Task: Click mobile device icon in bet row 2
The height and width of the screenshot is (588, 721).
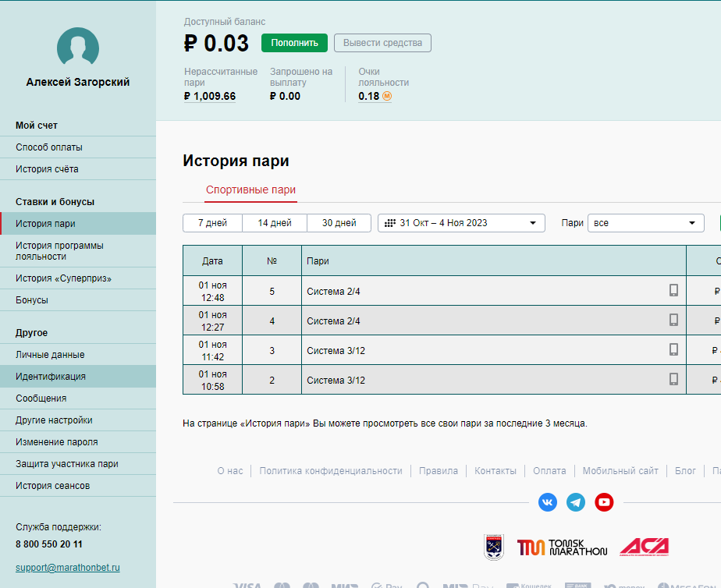Action: 673,379
